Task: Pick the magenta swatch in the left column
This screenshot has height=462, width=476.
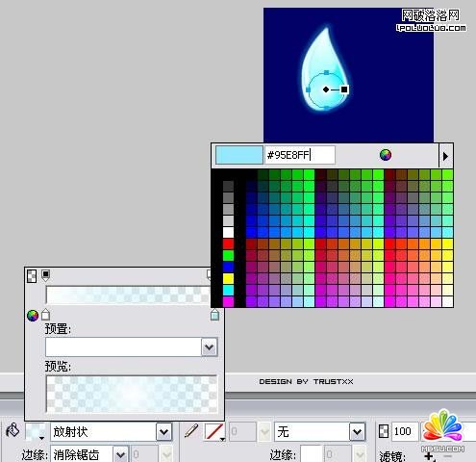Action: click(x=228, y=301)
